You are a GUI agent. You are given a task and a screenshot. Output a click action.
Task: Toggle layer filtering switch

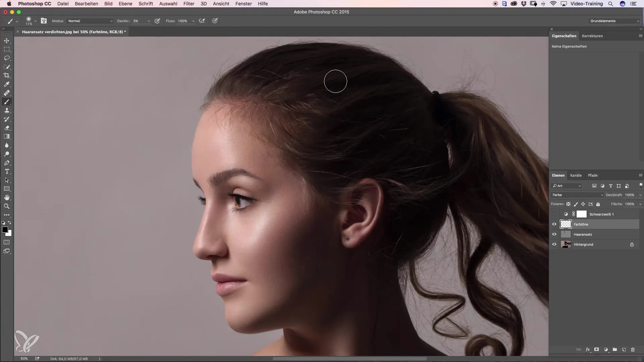641,185
